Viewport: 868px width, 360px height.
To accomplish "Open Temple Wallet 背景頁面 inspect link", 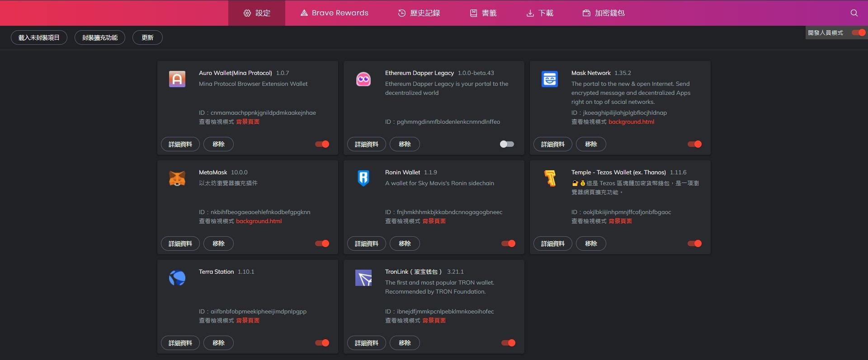I will click(620, 221).
